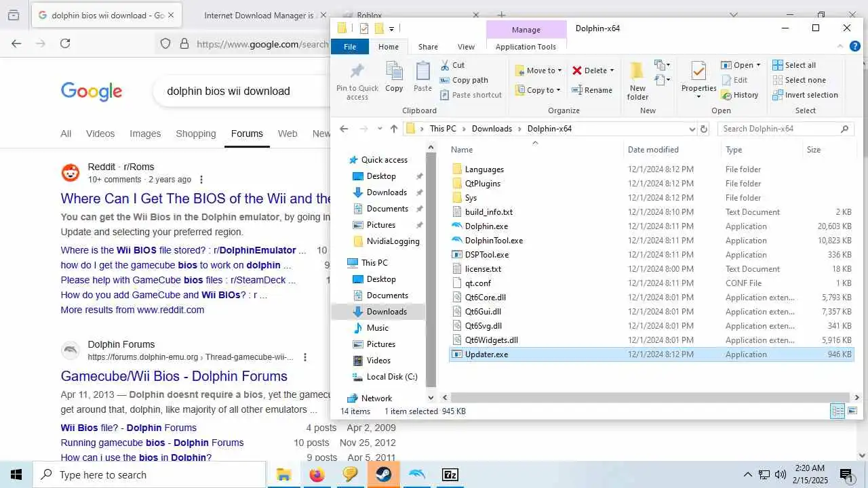Click Pin to Quick access icon
The image size is (868, 488).
pyautogui.click(x=357, y=72)
